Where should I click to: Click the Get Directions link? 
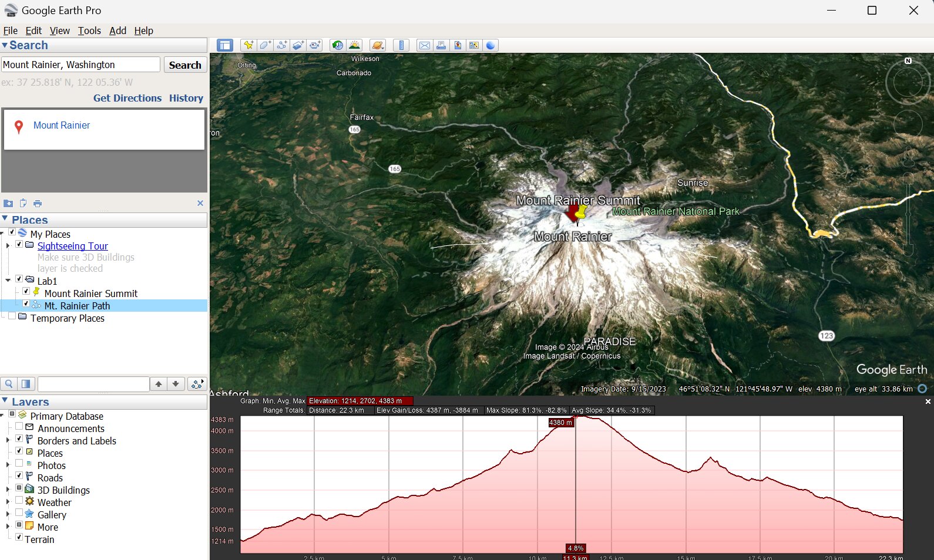127,98
